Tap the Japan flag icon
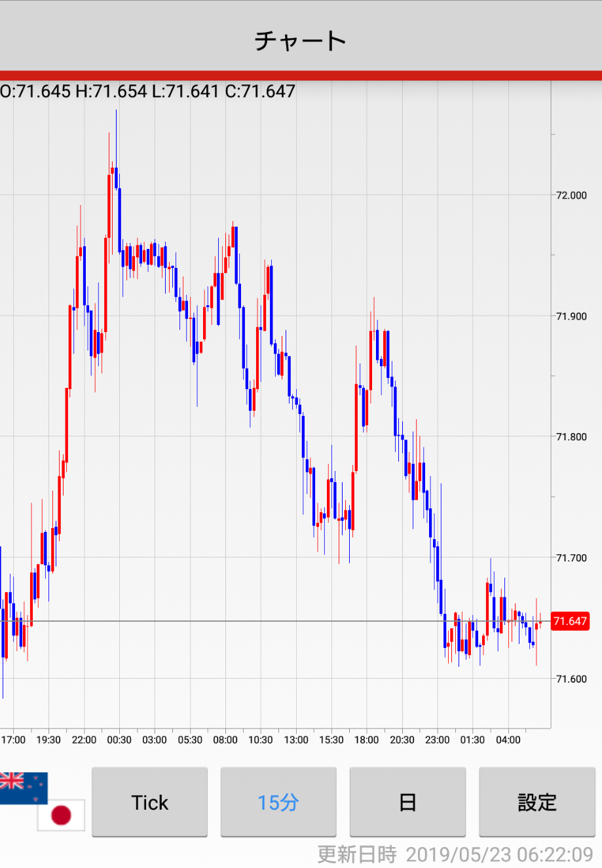The height and width of the screenshot is (868, 602). pyautogui.click(x=61, y=815)
